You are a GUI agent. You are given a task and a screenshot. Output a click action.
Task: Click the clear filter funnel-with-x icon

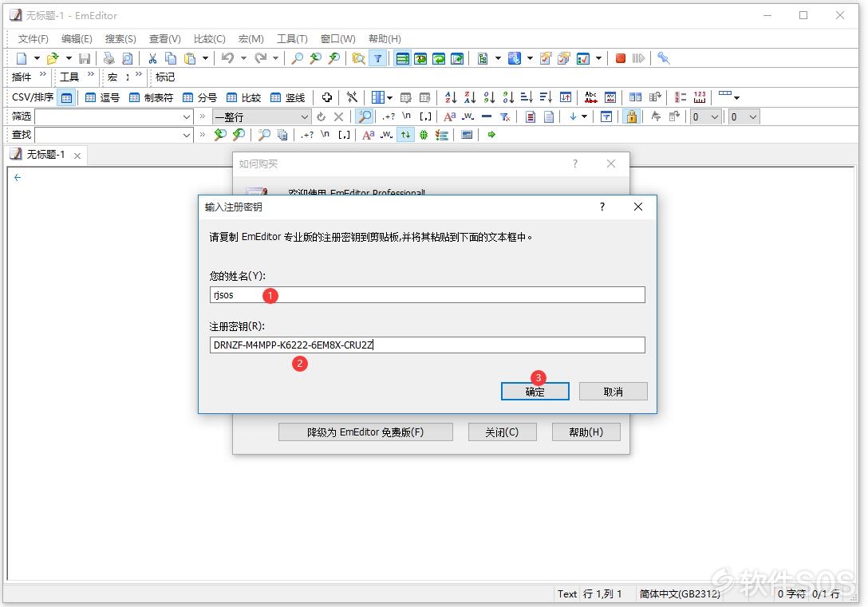point(505,116)
